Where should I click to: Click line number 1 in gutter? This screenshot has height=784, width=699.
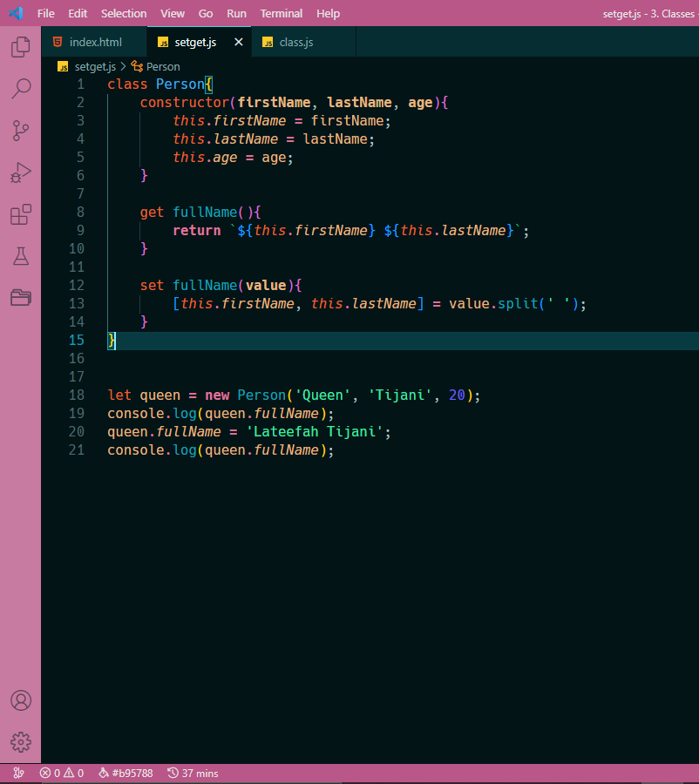point(80,84)
